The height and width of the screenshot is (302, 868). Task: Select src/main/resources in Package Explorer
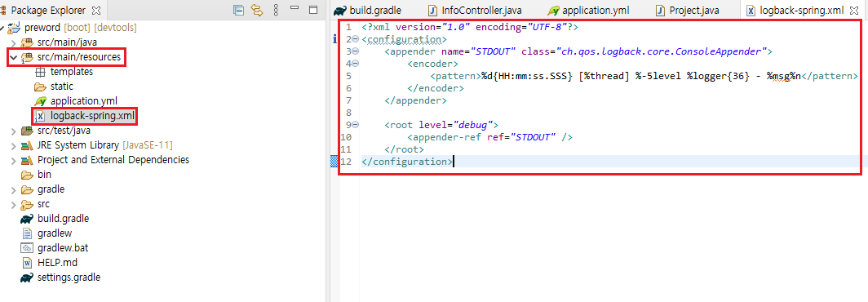tap(79, 57)
